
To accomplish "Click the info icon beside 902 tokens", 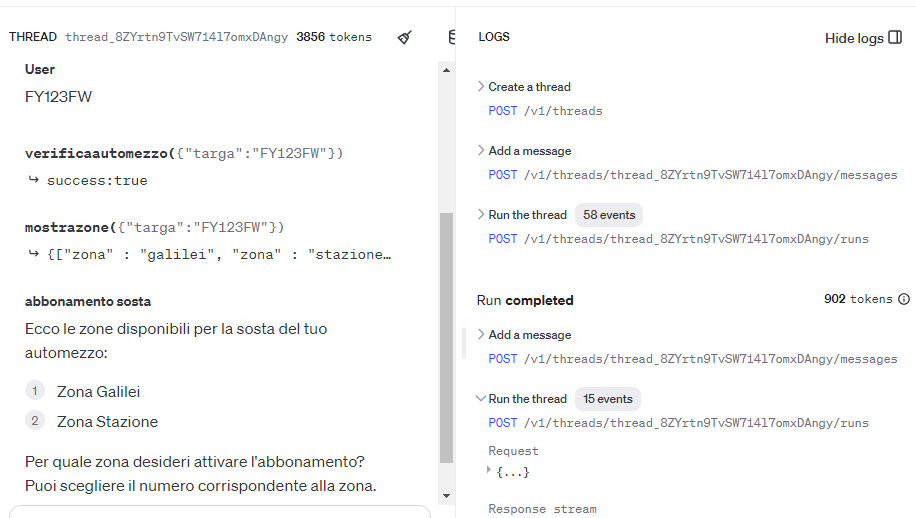I will point(904,299).
